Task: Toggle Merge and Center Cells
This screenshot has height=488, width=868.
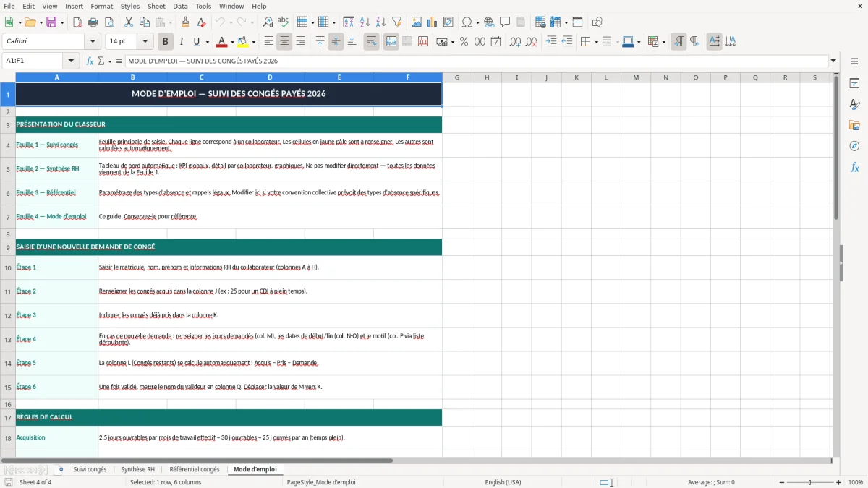Action: tap(391, 42)
